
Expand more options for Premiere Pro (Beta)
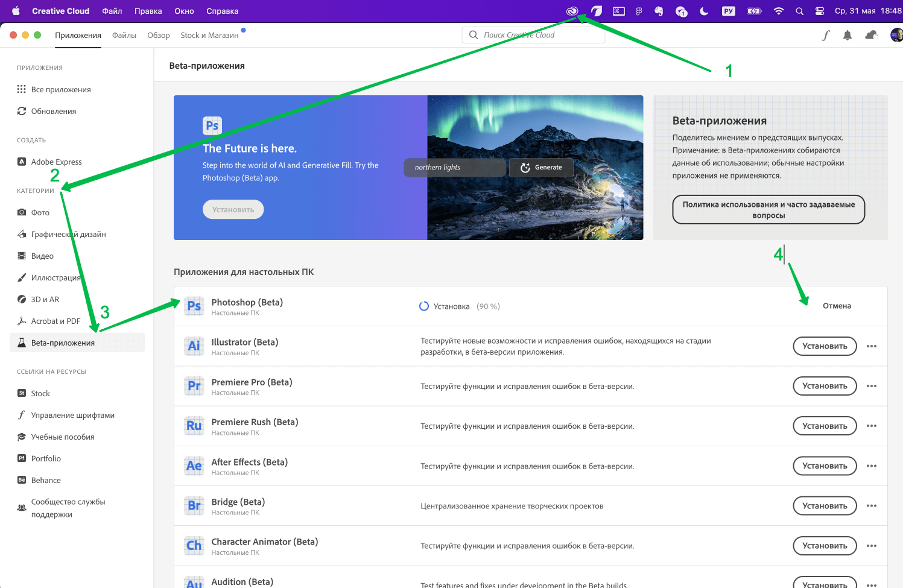pyautogui.click(x=872, y=386)
